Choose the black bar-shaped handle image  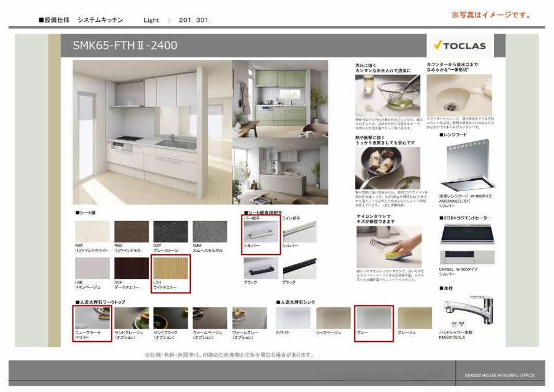(x=261, y=268)
